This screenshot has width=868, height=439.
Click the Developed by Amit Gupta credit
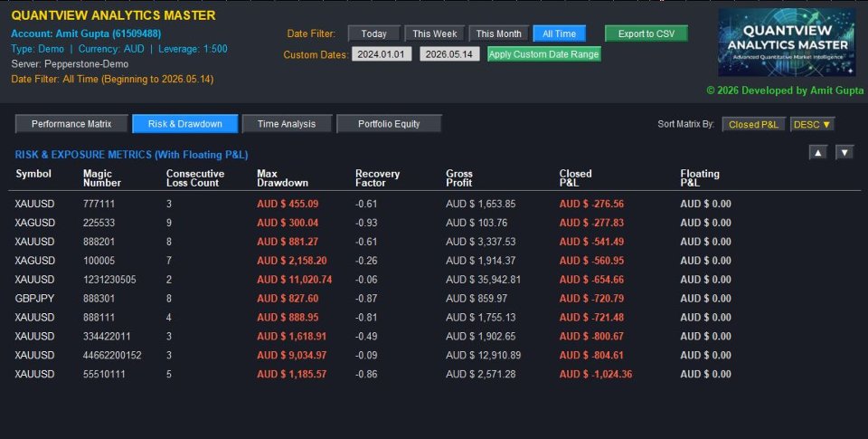[785, 91]
